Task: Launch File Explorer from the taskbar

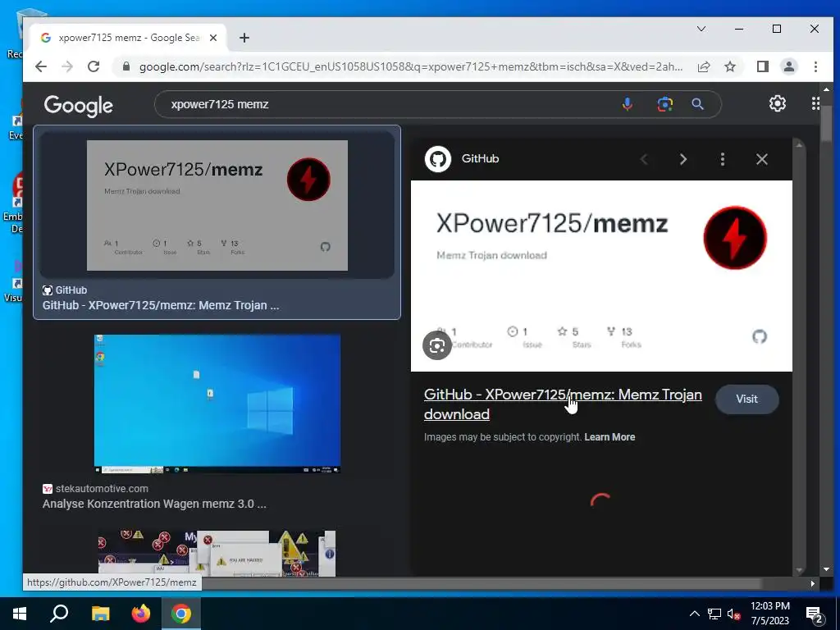Action: [100, 614]
